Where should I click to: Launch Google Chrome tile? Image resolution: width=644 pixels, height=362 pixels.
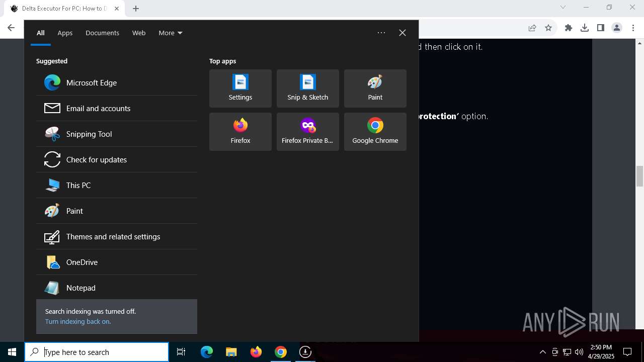click(x=375, y=132)
